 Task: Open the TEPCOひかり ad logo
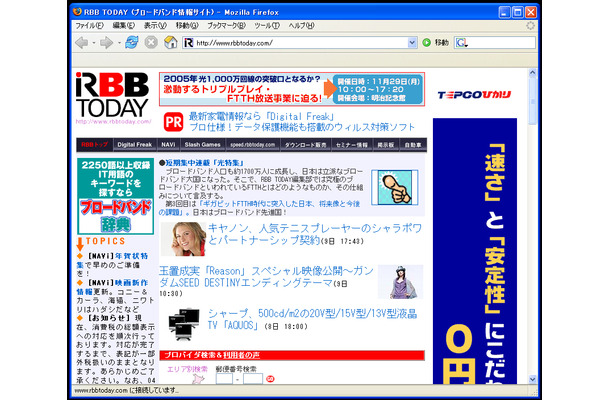tap(474, 95)
